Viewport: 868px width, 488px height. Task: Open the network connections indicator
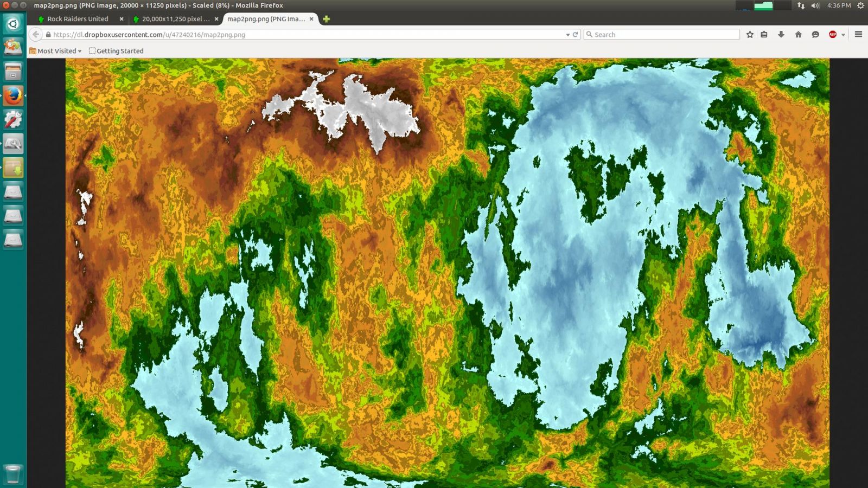801,5
